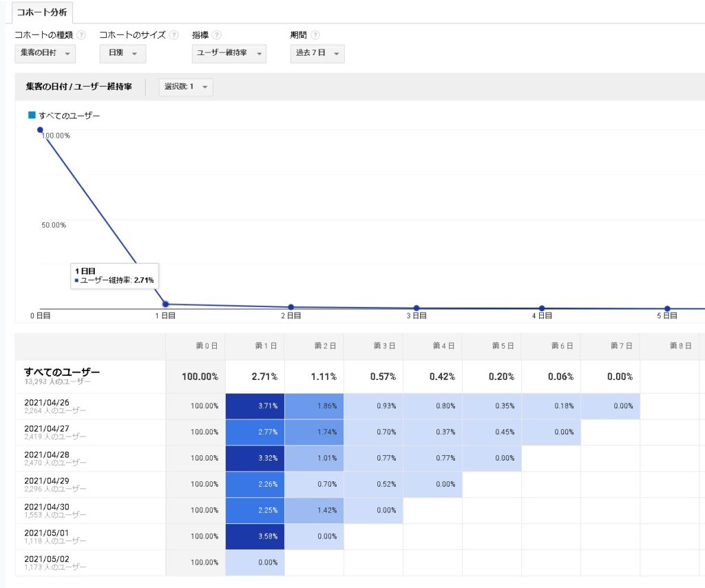This screenshot has width=705, height=588.
Task: Expand the ユーザー維持率 metric dropdown
Action: [x=229, y=54]
